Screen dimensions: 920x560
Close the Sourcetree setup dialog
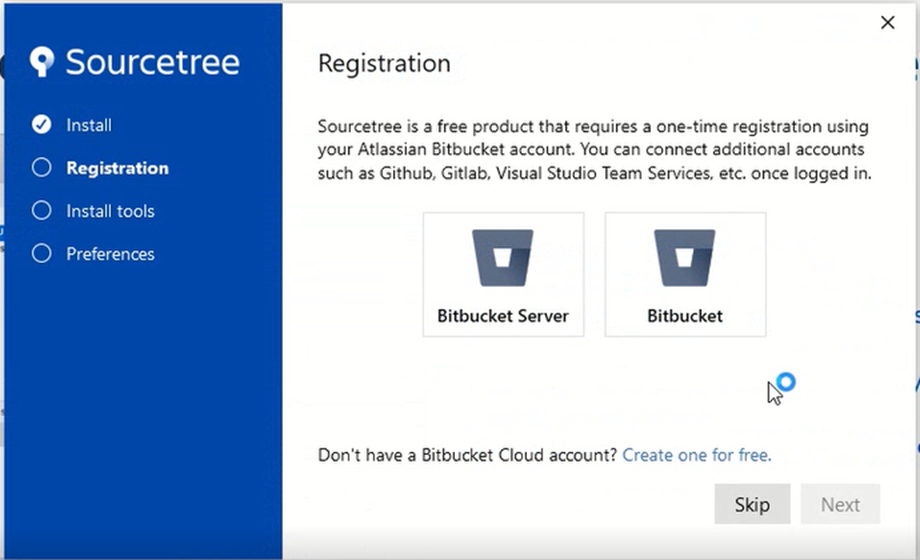click(x=887, y=23)
